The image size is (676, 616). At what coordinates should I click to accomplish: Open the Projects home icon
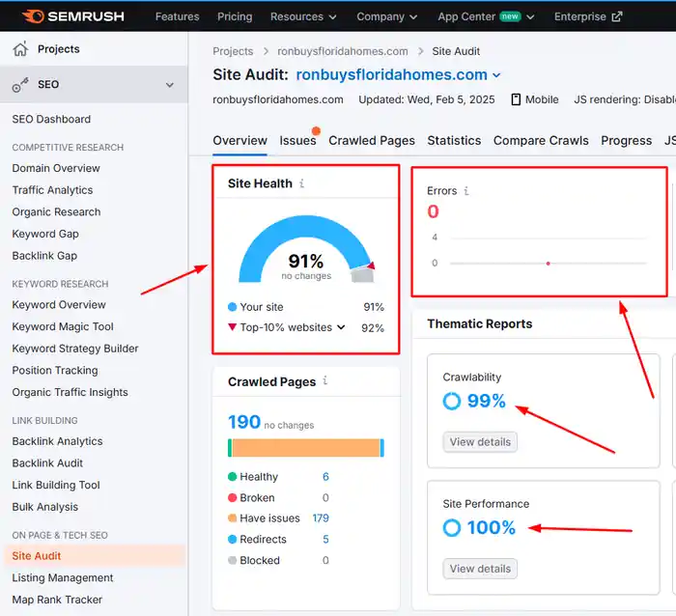20,49
